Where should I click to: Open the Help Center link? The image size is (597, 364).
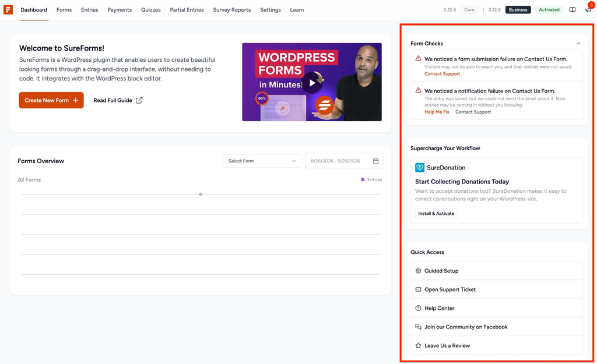497,308
